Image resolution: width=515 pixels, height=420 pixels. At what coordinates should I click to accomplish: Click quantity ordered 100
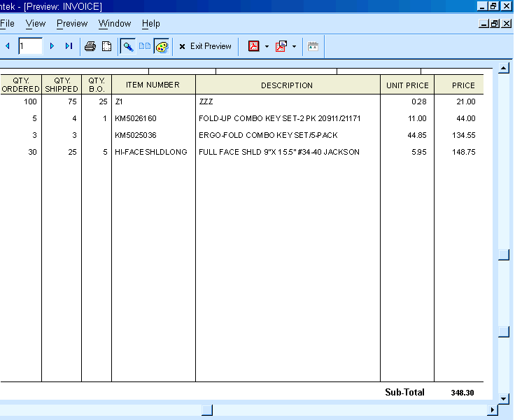tap(30, 101)
